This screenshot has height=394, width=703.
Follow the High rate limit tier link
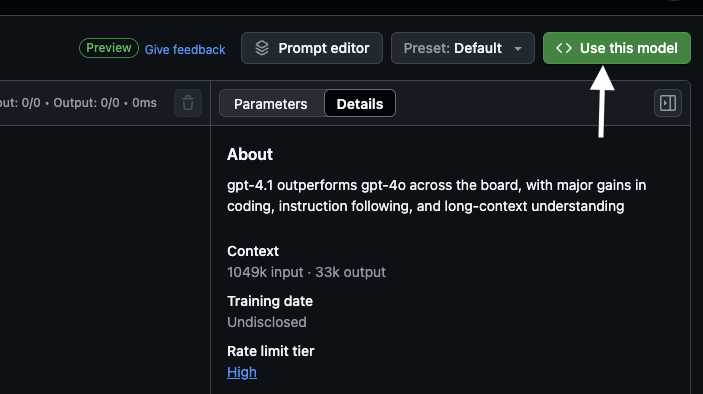coord(242,372)
